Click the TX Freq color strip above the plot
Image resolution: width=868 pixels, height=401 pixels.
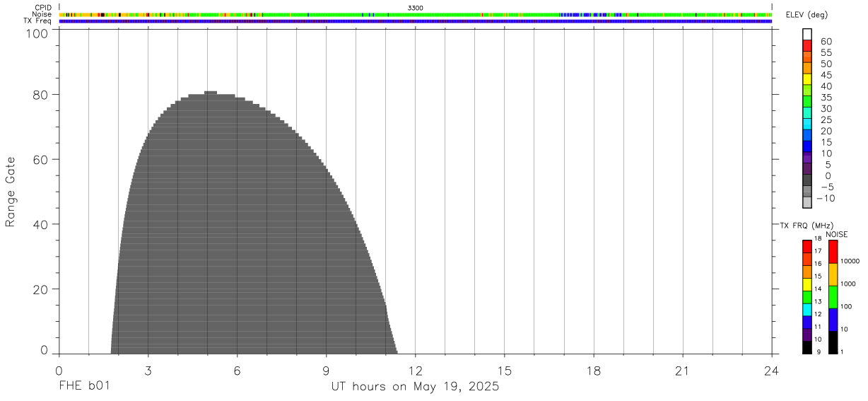415,21
